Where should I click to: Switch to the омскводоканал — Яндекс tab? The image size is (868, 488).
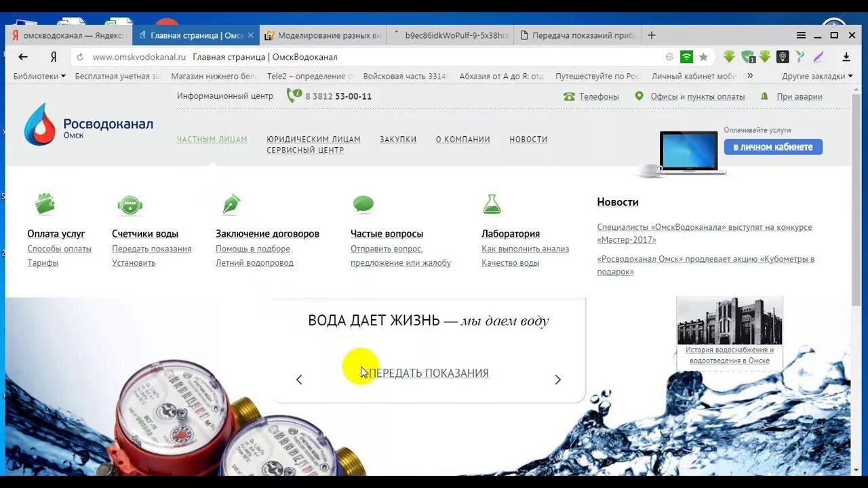point(68,35)
